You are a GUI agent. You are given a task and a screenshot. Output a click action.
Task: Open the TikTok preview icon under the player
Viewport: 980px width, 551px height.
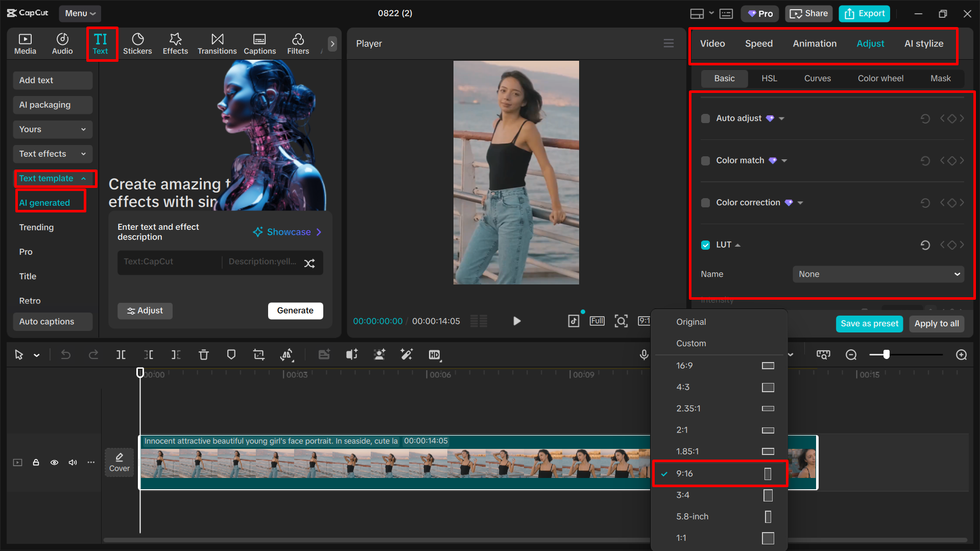point(573,321)
